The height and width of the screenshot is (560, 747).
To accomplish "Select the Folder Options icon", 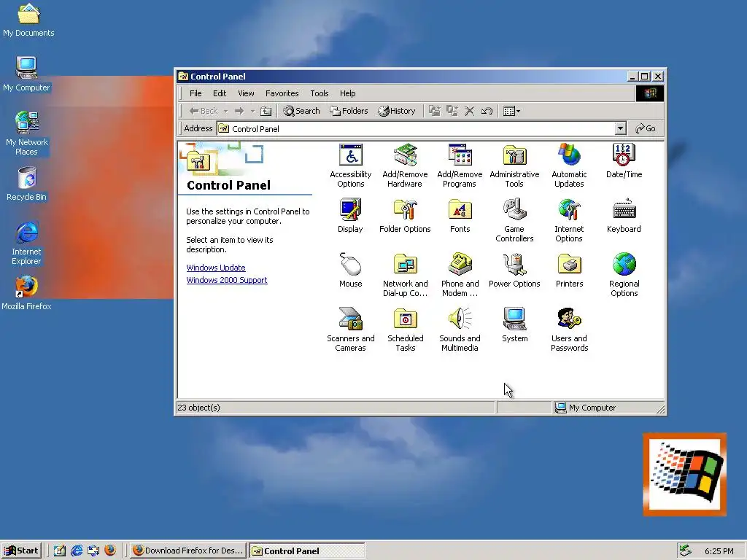I will click(x=405, y=216).
